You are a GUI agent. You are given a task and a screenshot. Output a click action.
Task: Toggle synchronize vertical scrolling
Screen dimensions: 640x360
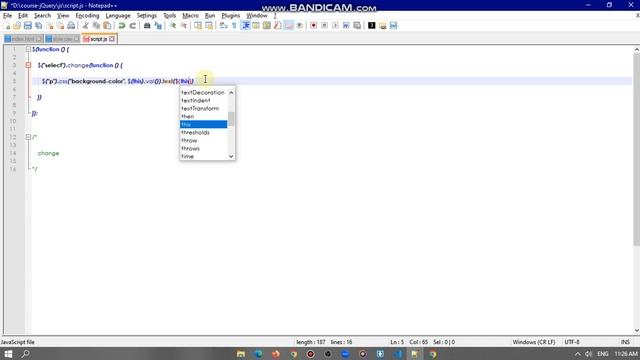198,26
